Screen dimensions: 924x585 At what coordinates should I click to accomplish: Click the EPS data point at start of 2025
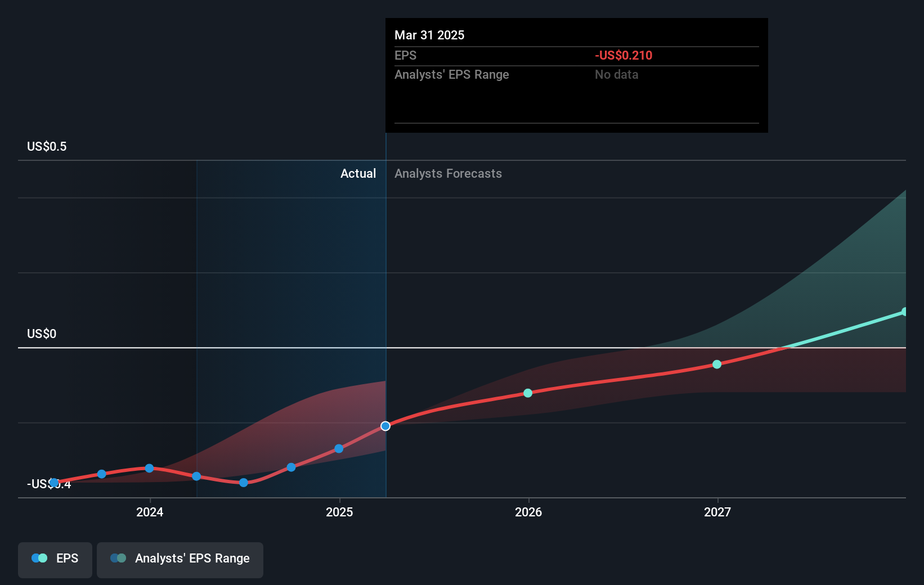[339, 449]
